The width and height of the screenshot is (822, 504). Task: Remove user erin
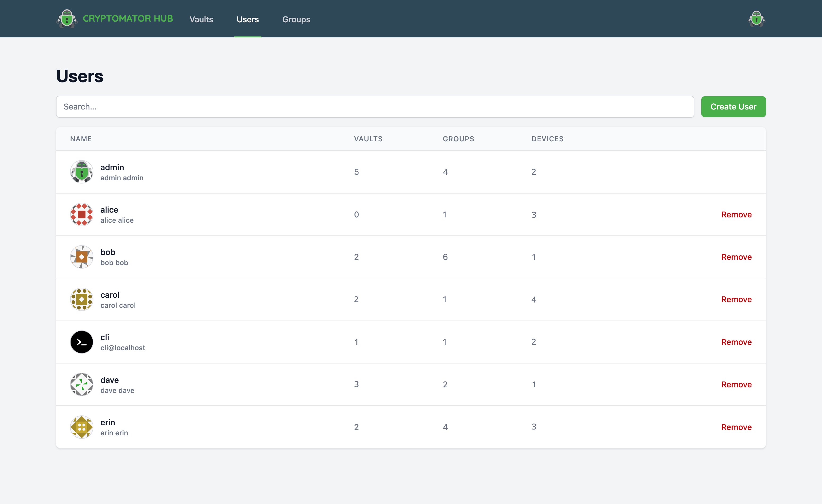pos(736,427)
